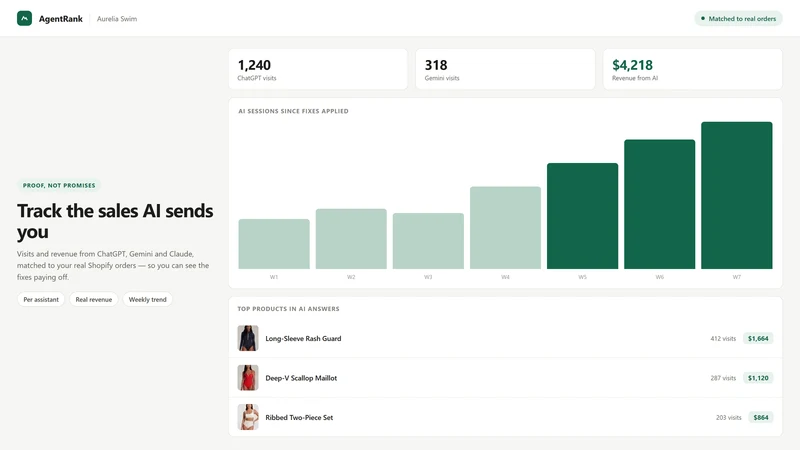Image resolution: width=800 pixels, height=450 pixels.
Task: Open the Ribbed Two-Piece Set thumbnail
Action: click(x=248, y=417)
